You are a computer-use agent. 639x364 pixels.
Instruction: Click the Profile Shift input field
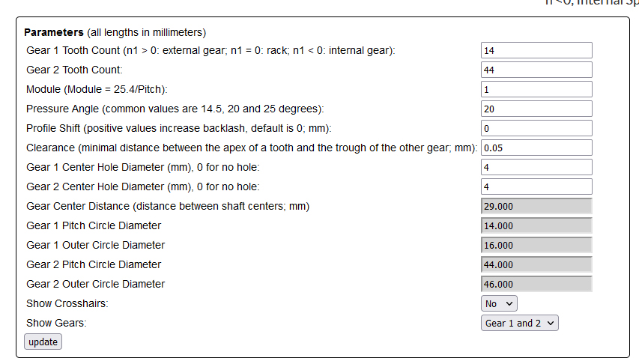tap(536, 128)
